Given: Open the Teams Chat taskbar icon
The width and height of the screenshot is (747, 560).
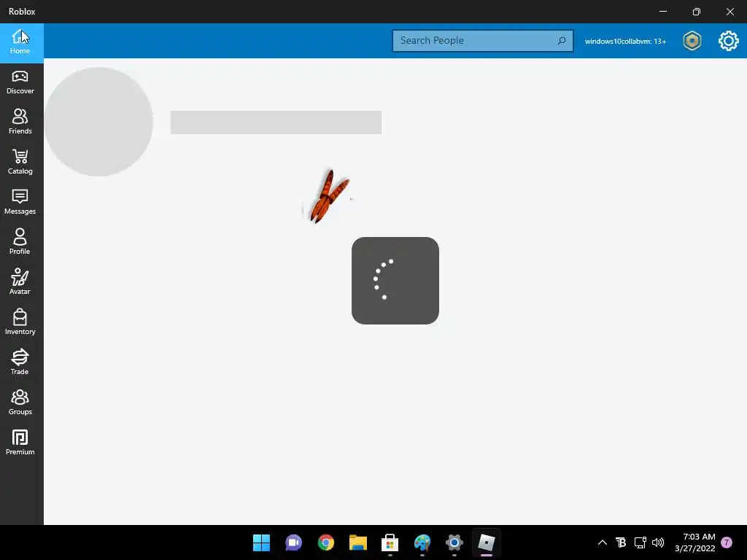Looking at the screenshot, I should point(293,542).
